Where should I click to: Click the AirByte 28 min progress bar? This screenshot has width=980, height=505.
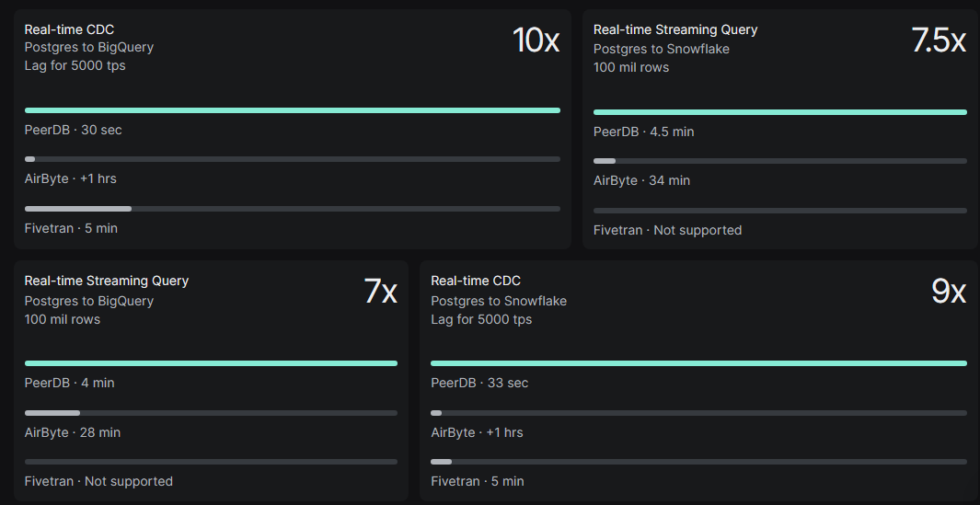(212, 413)
